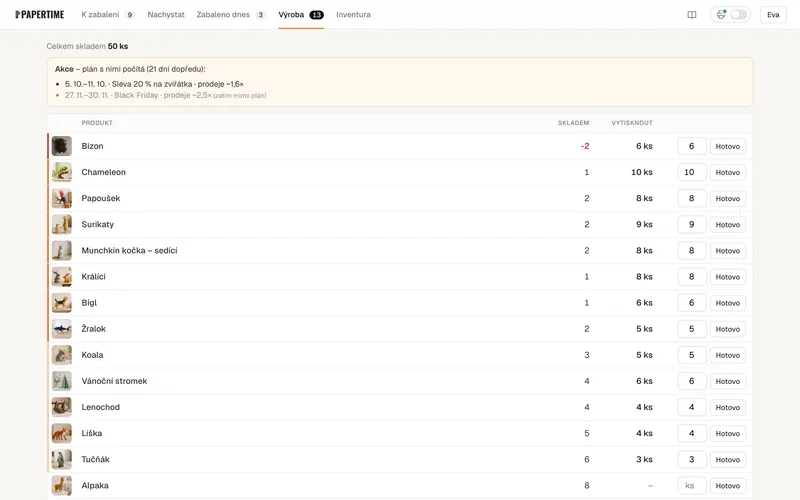Viewport: 800px width, 500px height.
Task: Click the VYTISKNOUT column header
Action: click(632, 123)
